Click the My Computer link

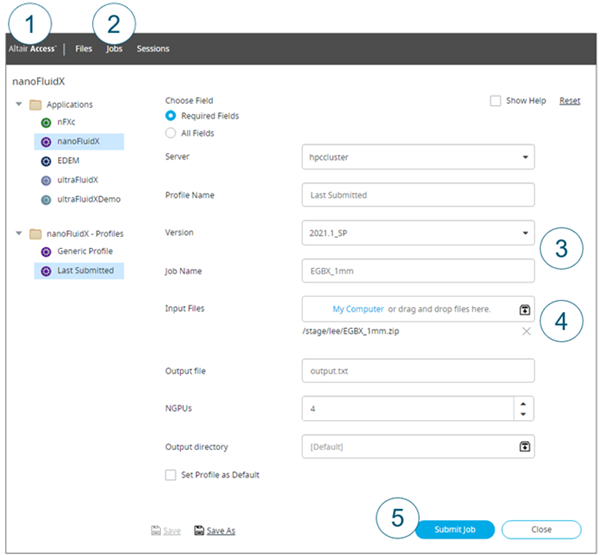coord(358,309)
